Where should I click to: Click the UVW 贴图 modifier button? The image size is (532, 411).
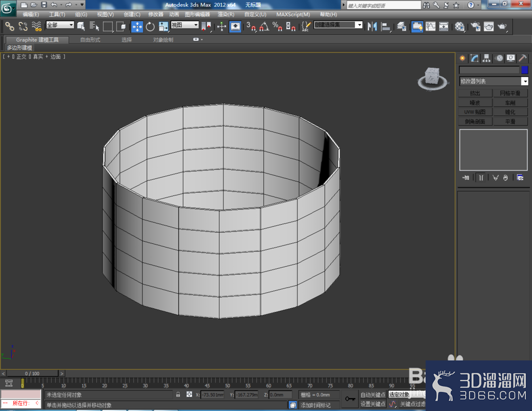(x=475, y=112)
